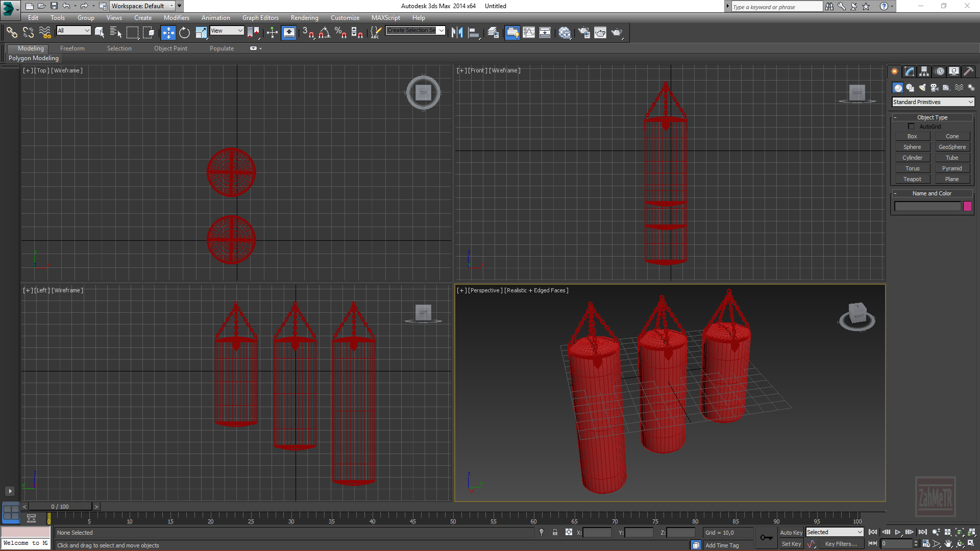
Task: Switch to Cameras creation category
Action: click(x=934, y=88)
